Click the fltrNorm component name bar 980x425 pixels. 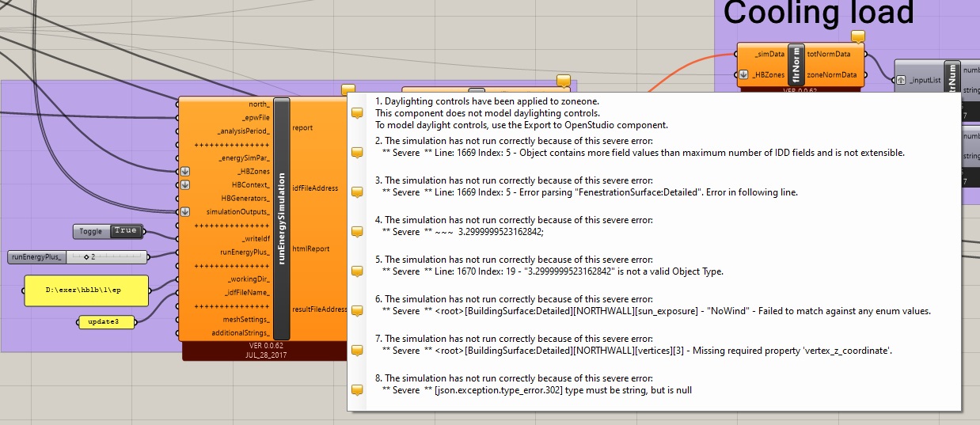coord(797,64)
